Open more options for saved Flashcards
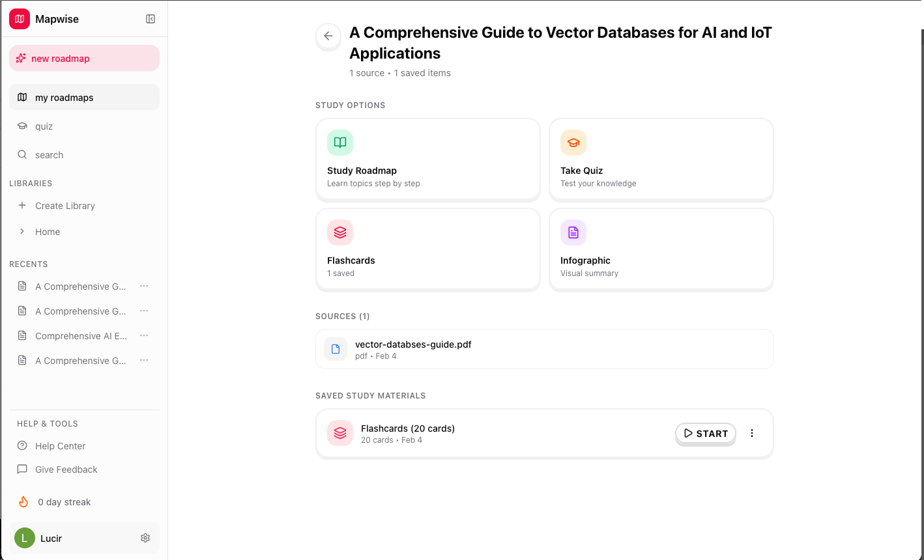Screen dimensions: 924x560 pyautogui.click(x=752, y=433)
